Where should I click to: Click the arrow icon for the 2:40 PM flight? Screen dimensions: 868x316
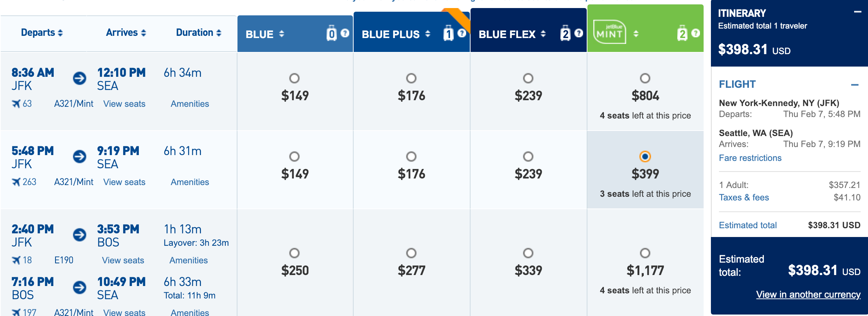(x=80, y=235)
